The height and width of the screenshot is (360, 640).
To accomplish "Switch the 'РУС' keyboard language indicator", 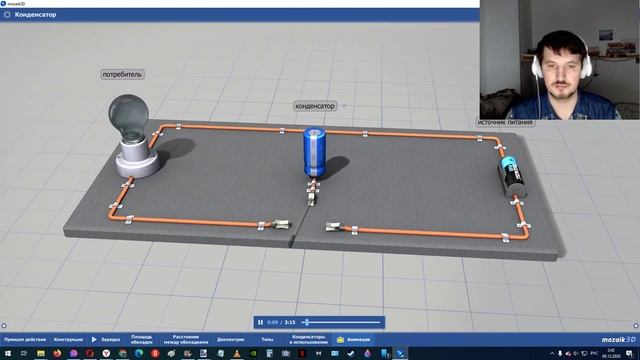I will (595, 353).
